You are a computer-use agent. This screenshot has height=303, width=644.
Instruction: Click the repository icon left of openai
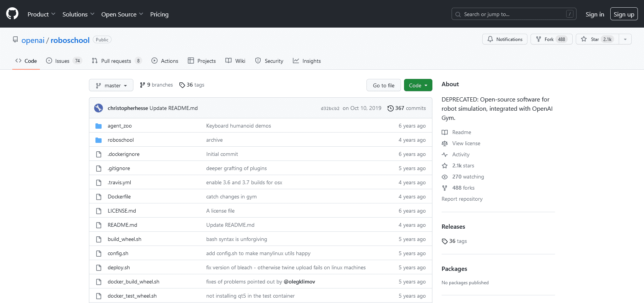pyautogui.click(x=15, y=39)
